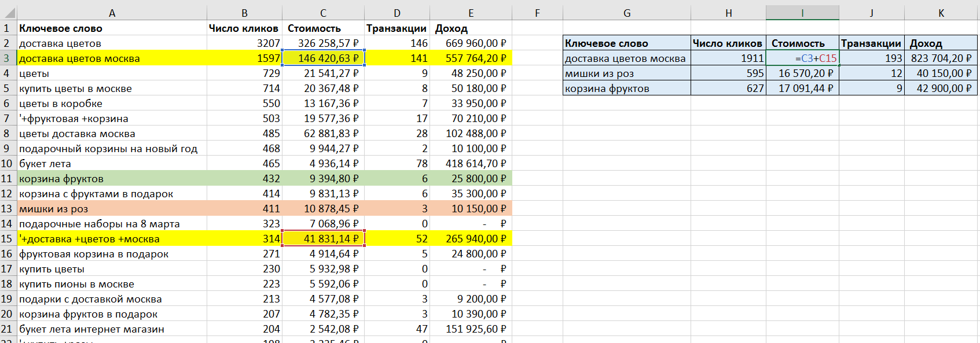The height and width of the screenshot is (343, 980).
Task: Click the highlighted column I header
Action: coord(802,13)
